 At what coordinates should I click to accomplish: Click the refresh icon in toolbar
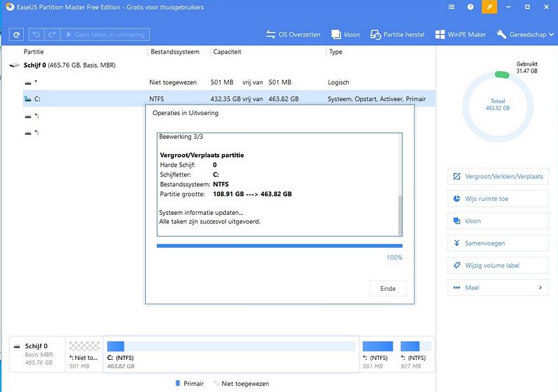tap(16, 34)
